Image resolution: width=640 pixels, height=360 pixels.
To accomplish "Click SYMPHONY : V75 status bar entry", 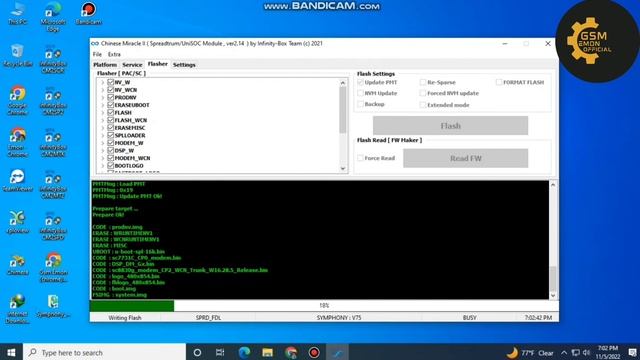I will (x=339, y=318).
